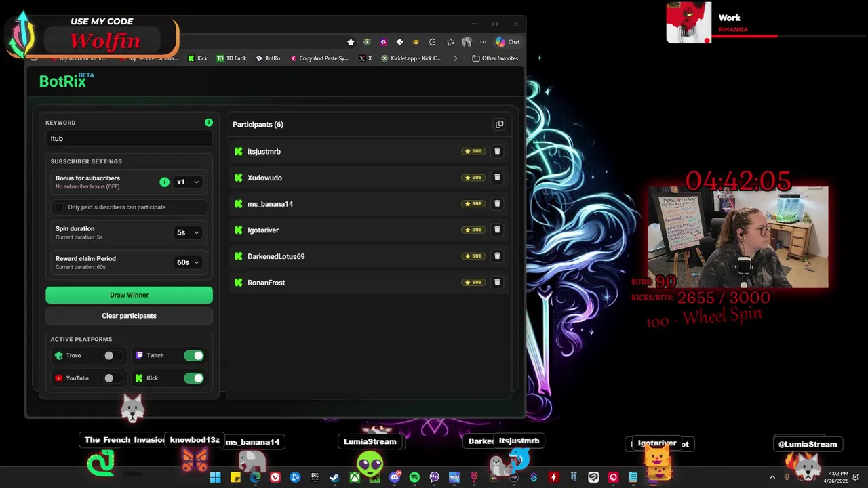
Task: Open the subscriber bonus x1 dropdown
Action: coord(188,182)
